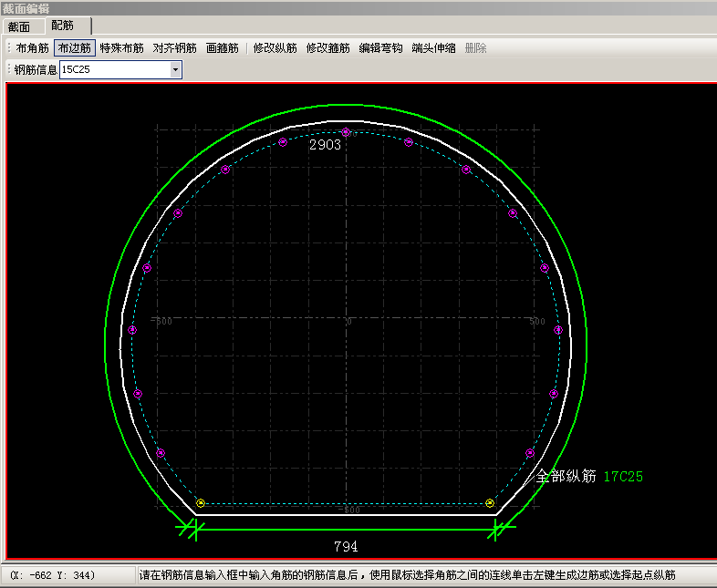Activate the 布角筋 tool
Viewport: 717px width, 588px height.
(x=32, y=48)
